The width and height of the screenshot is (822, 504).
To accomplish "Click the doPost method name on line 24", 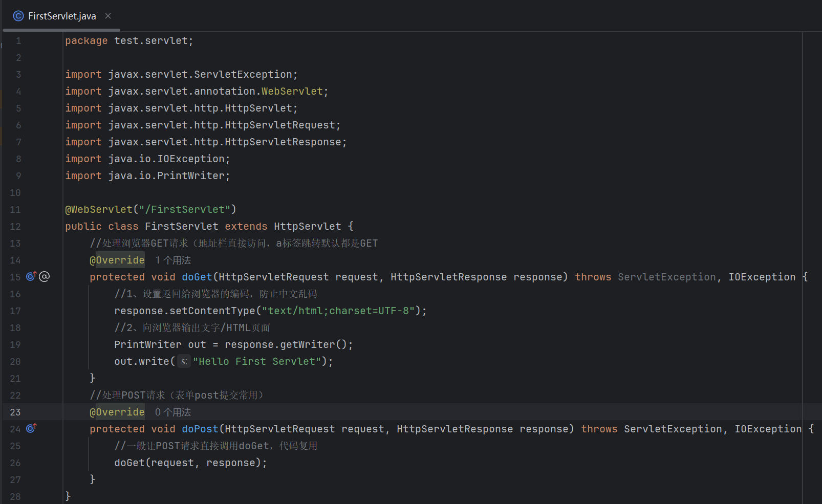I will coord(200,429).
